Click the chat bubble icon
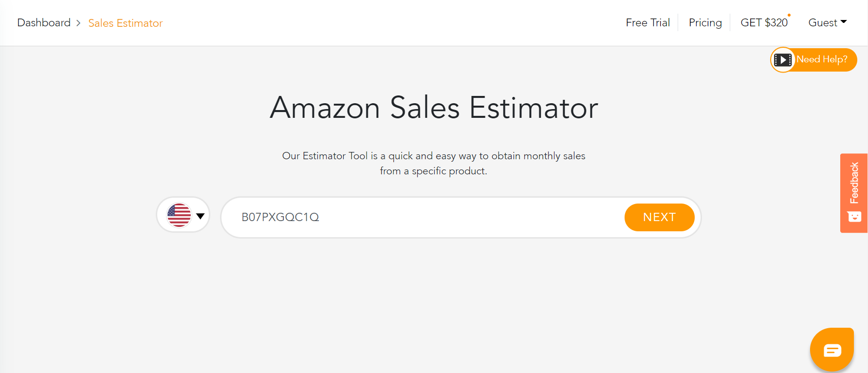Viewport: 868px width, 373px height. point(832,349)
